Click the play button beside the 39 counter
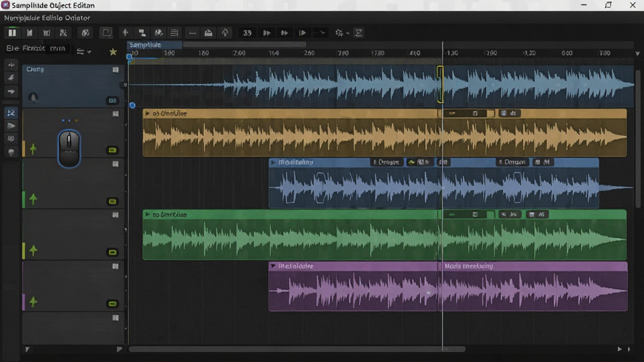Viewport: 644px width, 362px height. 267,33
